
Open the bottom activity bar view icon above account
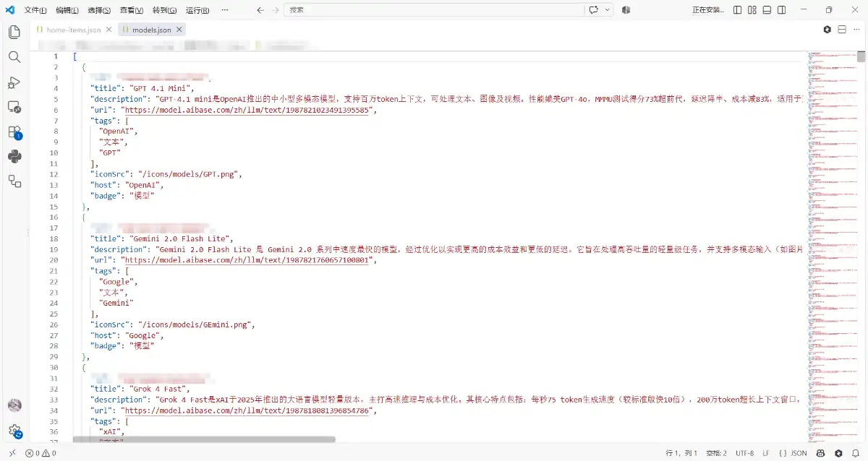point(14,181)
